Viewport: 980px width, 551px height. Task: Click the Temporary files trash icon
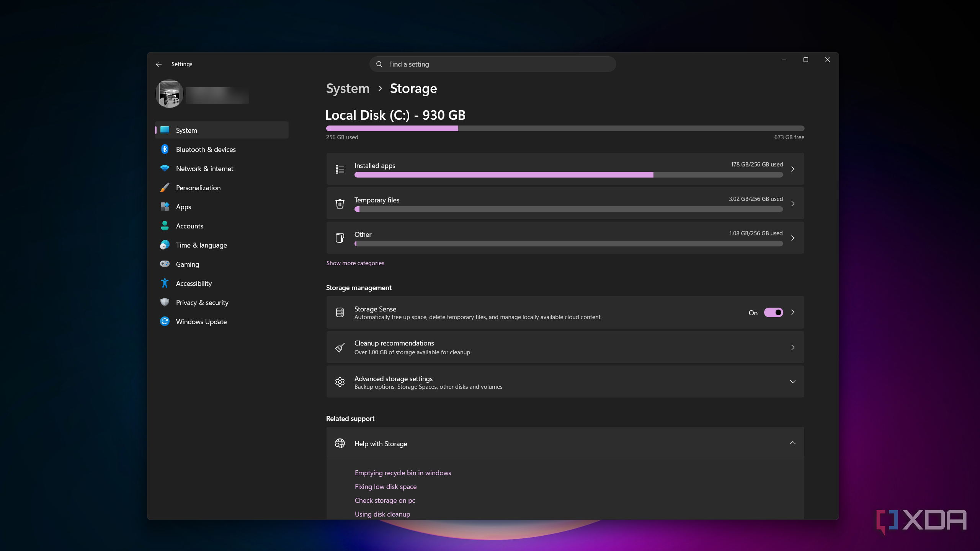pyautogui.click(x=340, y=204)
